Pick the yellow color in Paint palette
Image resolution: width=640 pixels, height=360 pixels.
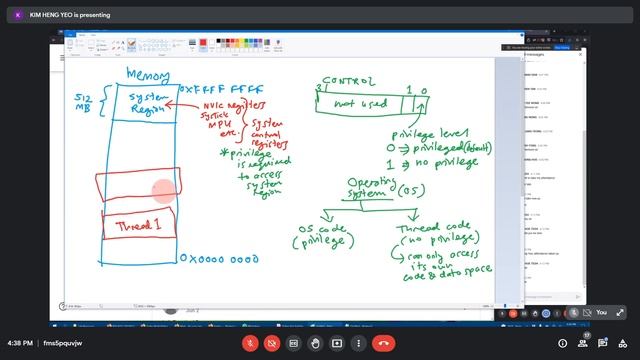click(242, 41)
